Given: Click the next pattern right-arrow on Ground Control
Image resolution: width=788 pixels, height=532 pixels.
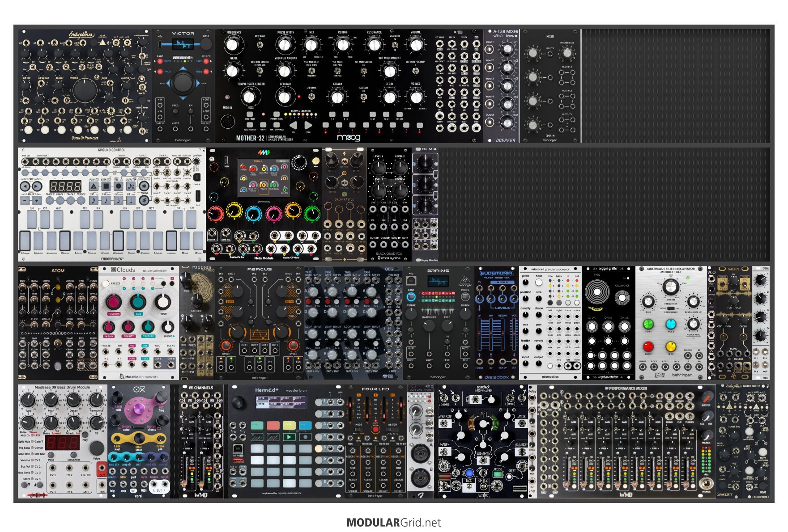Looking at the screenshot, I should click(37, 186).
